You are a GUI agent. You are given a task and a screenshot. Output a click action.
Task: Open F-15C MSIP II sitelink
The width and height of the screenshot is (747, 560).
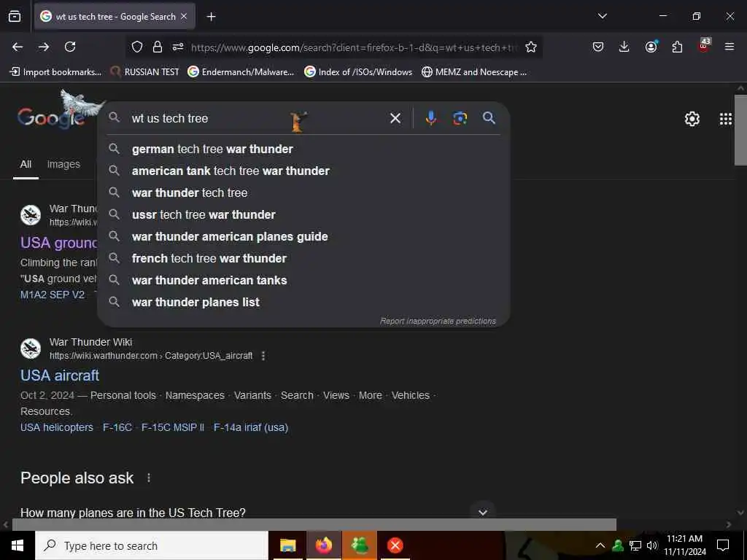172,427
